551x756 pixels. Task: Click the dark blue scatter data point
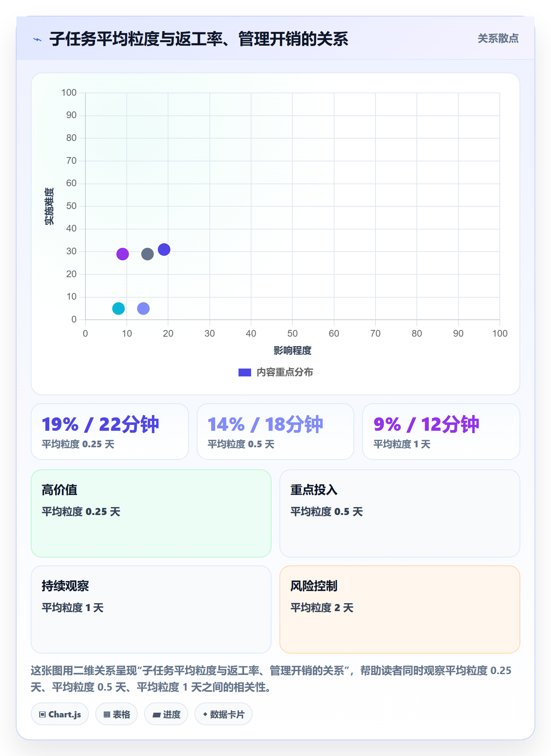pyautogui.click(x=164, y=249)
